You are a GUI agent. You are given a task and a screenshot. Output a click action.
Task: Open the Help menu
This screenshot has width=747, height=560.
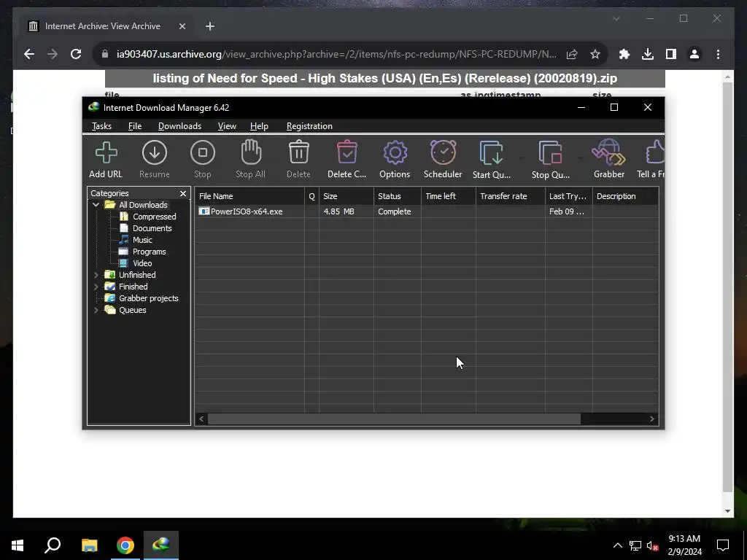[259, 126]
